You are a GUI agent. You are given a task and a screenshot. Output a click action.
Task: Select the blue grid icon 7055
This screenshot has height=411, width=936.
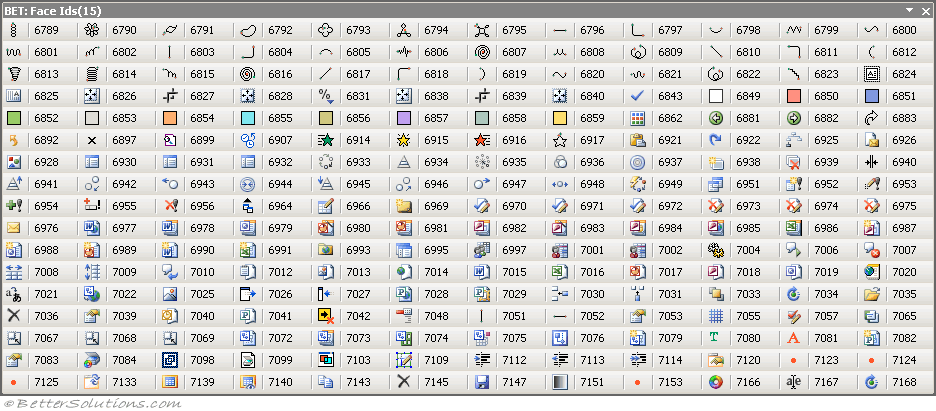tap(716, 316)
